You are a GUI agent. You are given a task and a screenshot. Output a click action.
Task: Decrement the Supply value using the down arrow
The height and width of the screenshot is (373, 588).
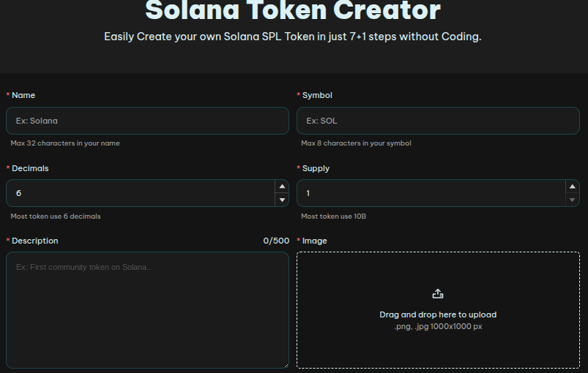[x=573, y=200]
